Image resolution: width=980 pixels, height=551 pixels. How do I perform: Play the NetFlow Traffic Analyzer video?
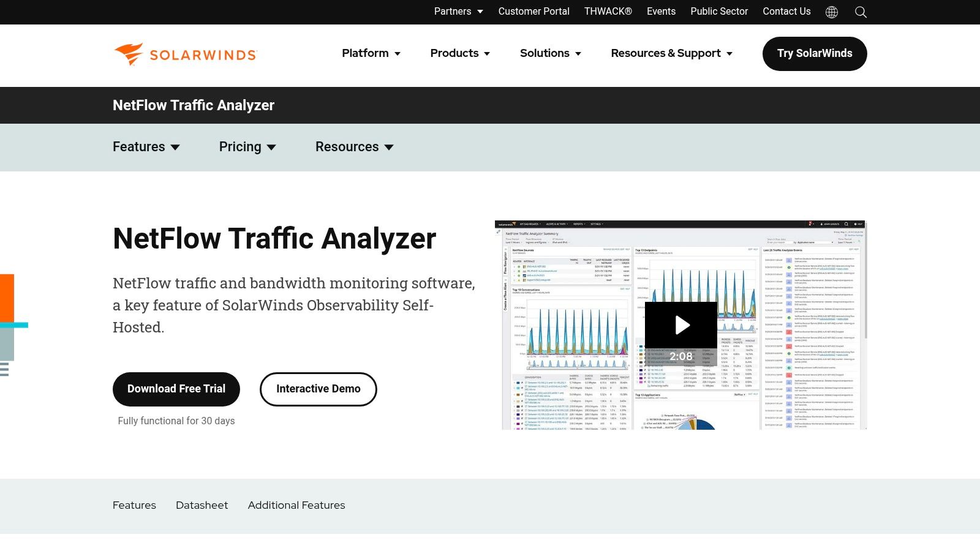[680, 325]
